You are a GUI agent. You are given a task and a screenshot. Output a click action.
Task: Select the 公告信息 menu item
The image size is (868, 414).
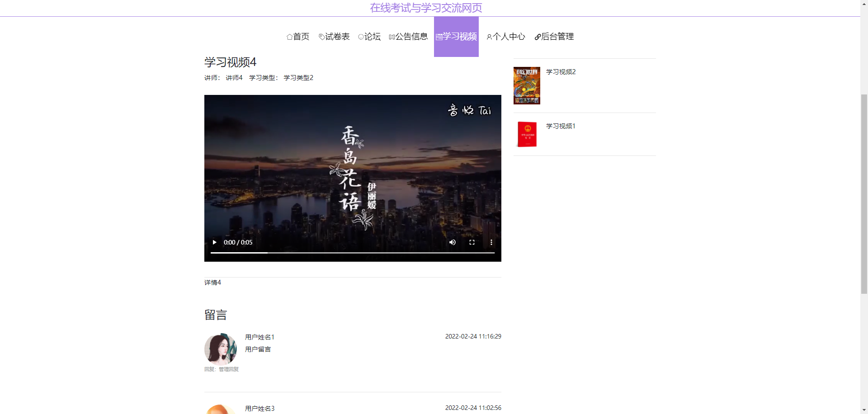coord(408,37)
